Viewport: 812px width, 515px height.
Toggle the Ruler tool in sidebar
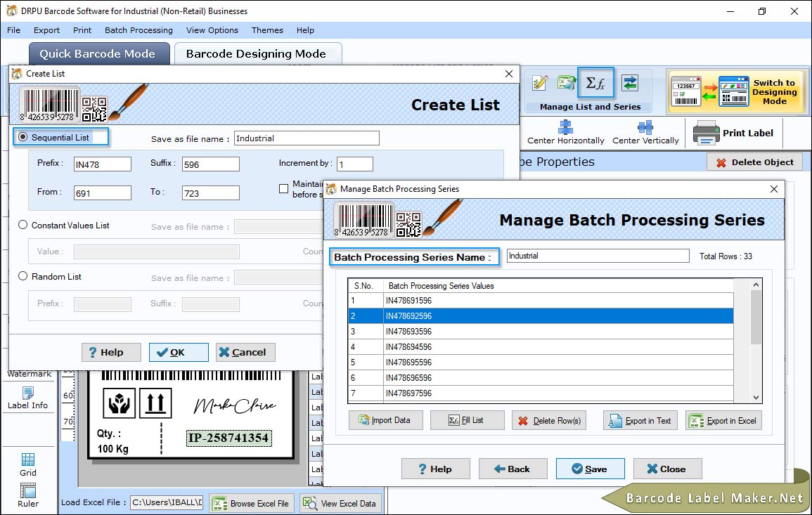click(x=28, y=495)
